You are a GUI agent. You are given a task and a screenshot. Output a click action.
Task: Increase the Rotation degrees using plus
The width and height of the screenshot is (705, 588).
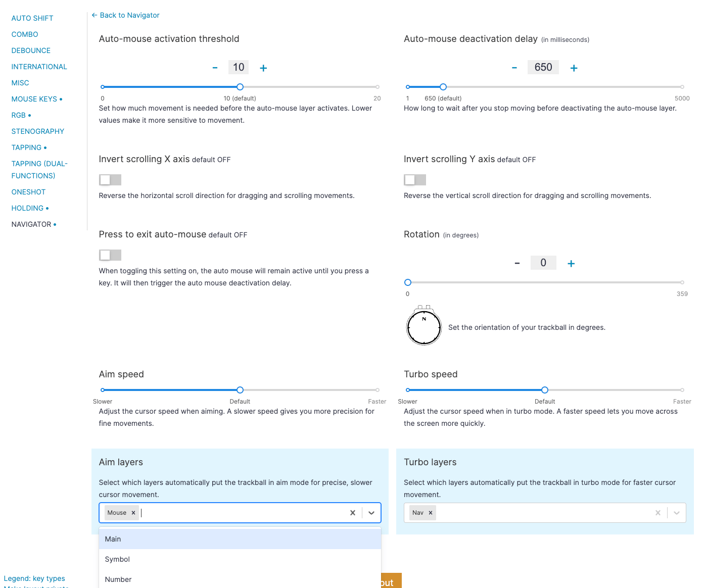point(571,263)
